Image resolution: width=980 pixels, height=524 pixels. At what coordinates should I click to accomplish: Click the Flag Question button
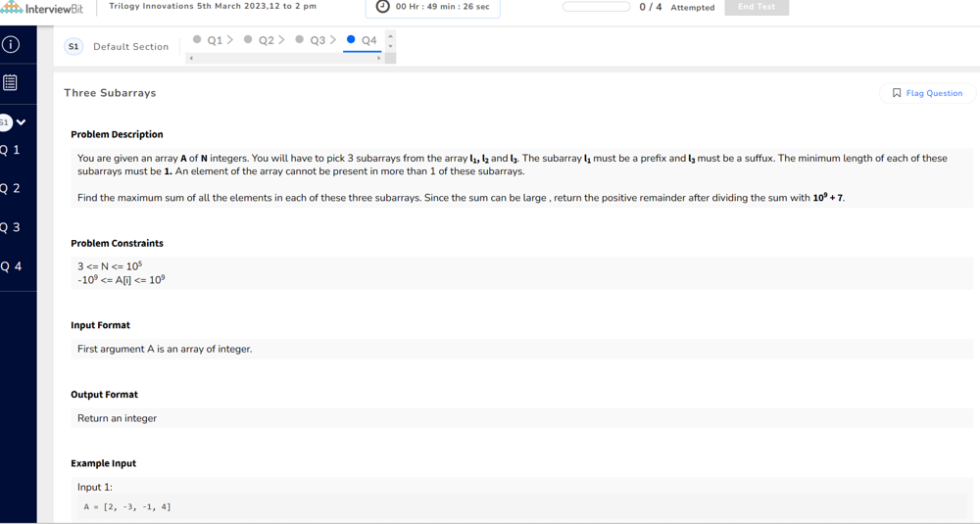coord(927,93)
